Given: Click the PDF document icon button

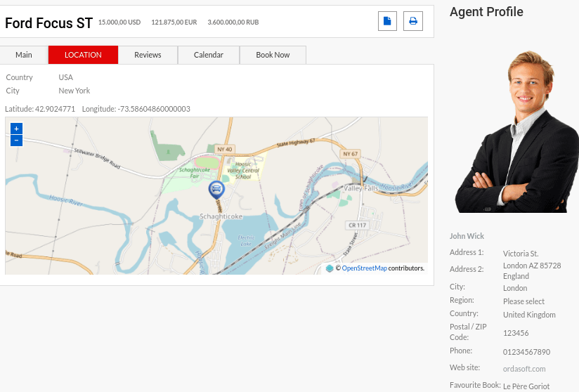Looking at the screenshot, I should click(x=387, y=21).
